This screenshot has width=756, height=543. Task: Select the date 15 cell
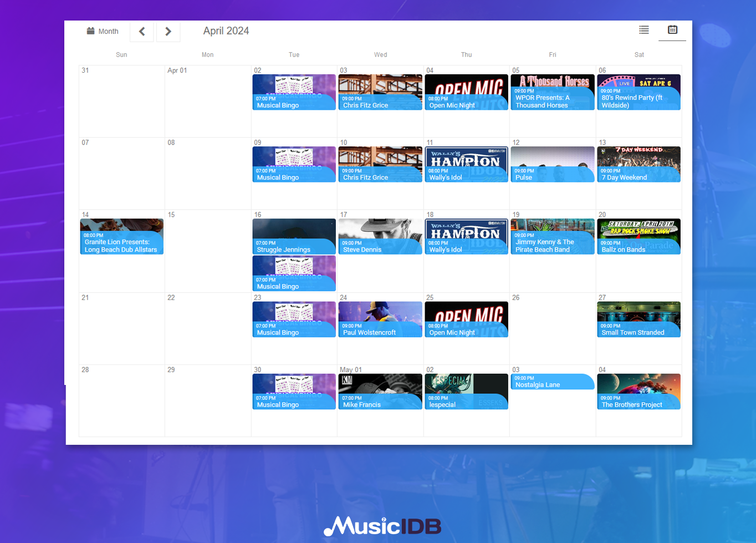(208, 251)
